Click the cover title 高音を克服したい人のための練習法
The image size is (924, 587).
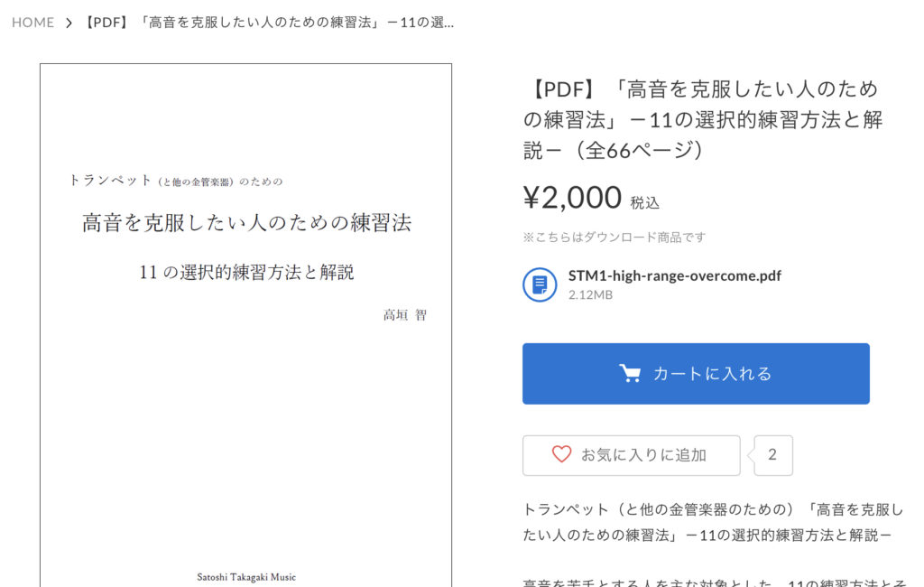click(x=246, y=223)
